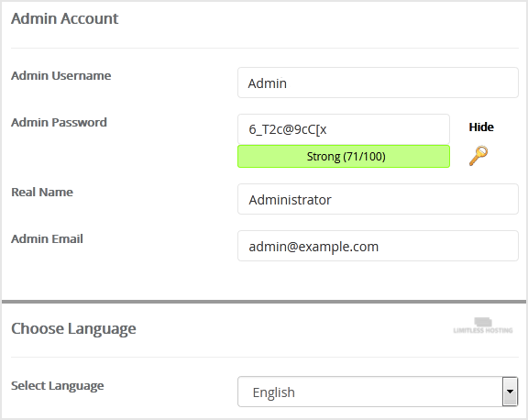Focus the Admin Email field
Screen dimensions: 528x420
[x=378, y=246]
